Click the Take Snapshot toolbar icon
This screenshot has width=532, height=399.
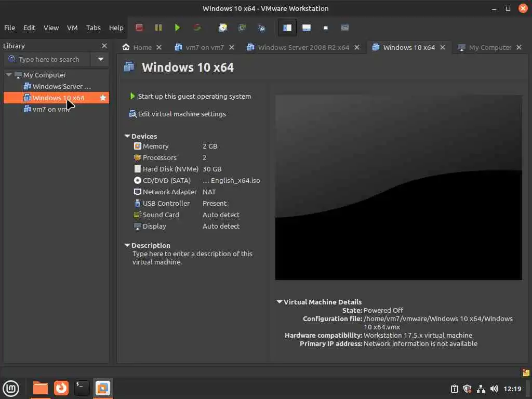pos(222,28)
